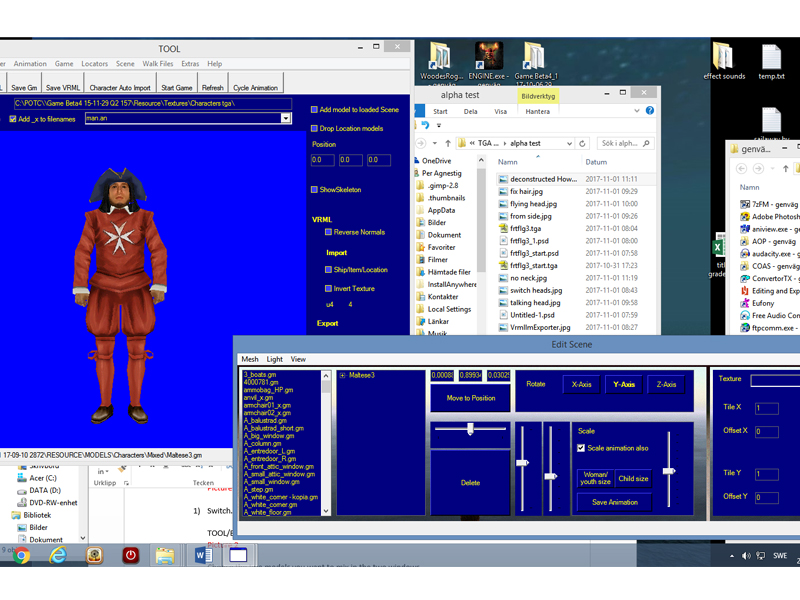800x600 pixels.
Task: Open File Explorer from the taskbar
Action: tap(165, 555)
